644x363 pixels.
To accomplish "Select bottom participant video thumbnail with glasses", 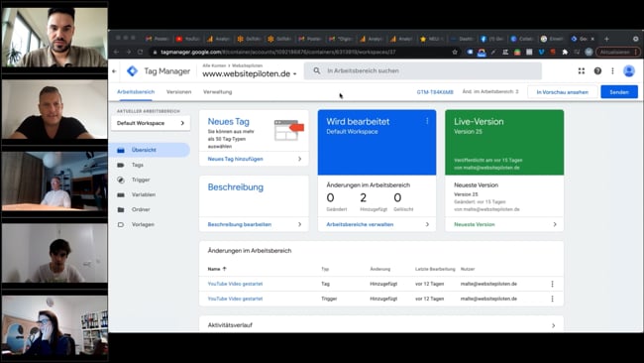I will click(x=54, y=325).
